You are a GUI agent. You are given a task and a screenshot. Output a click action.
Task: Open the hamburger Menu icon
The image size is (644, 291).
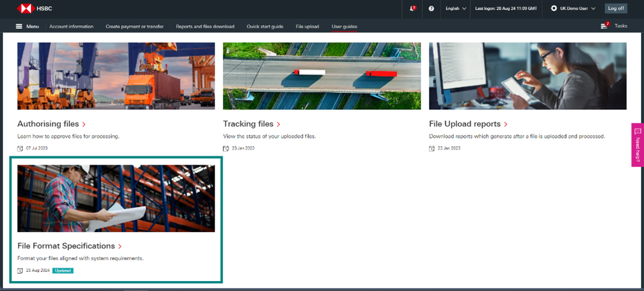pos(19,26)
